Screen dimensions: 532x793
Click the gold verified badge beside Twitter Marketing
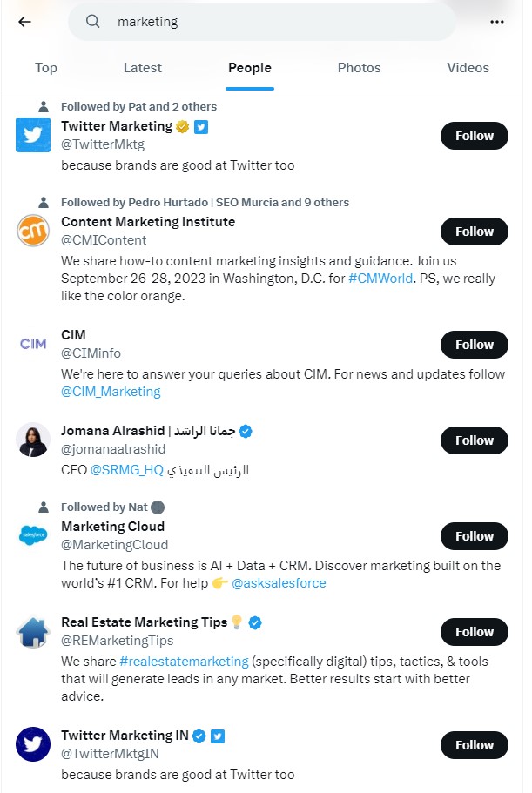tap(181, 125)
